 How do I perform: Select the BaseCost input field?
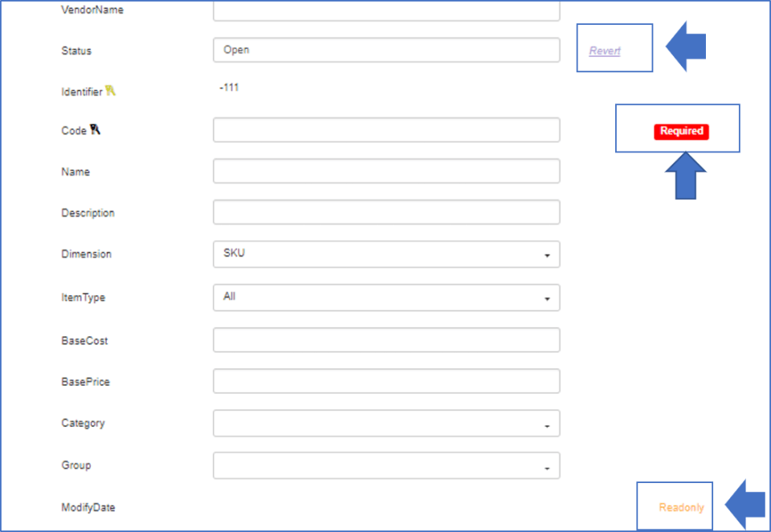(x=386, y=340)
